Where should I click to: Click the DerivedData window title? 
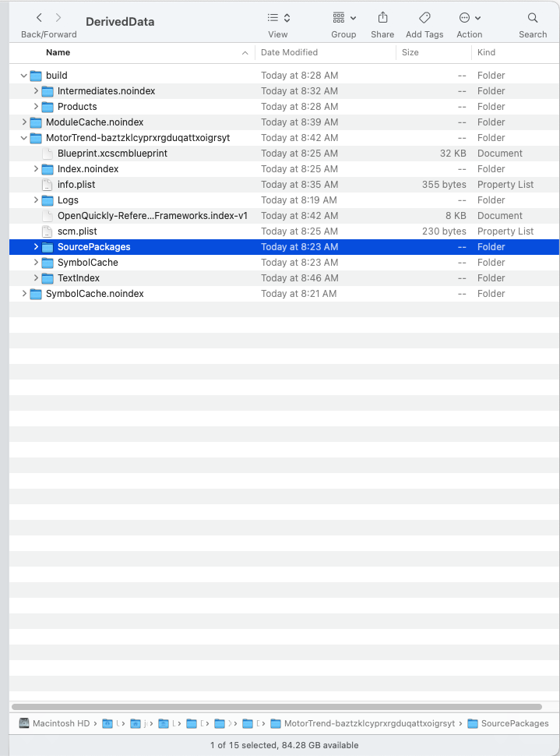point(120,22)
